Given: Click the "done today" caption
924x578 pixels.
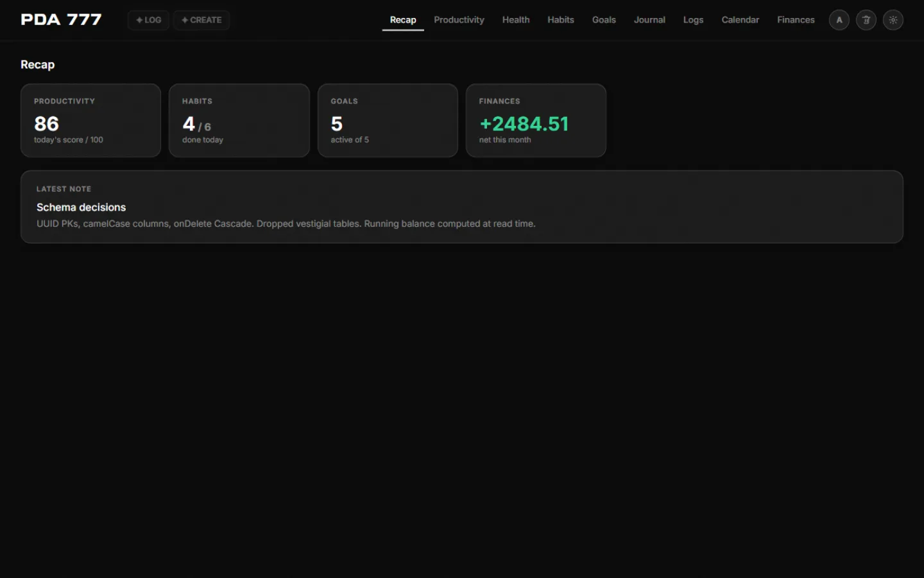Looking at the screenshot, I should (203, 140).
